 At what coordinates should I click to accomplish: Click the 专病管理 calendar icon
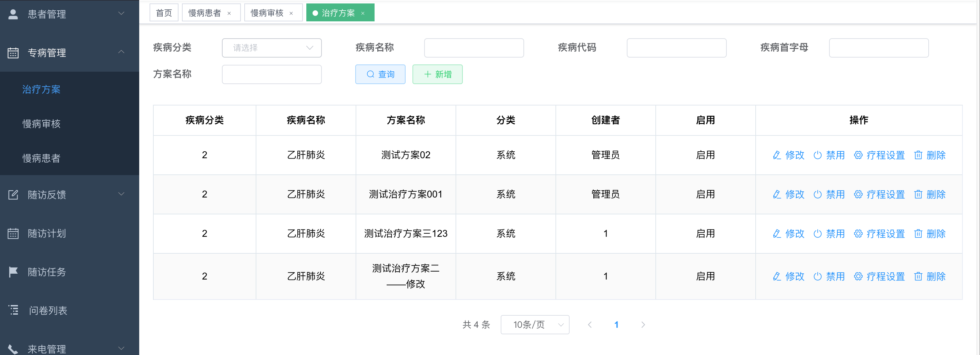click(13, 52)
